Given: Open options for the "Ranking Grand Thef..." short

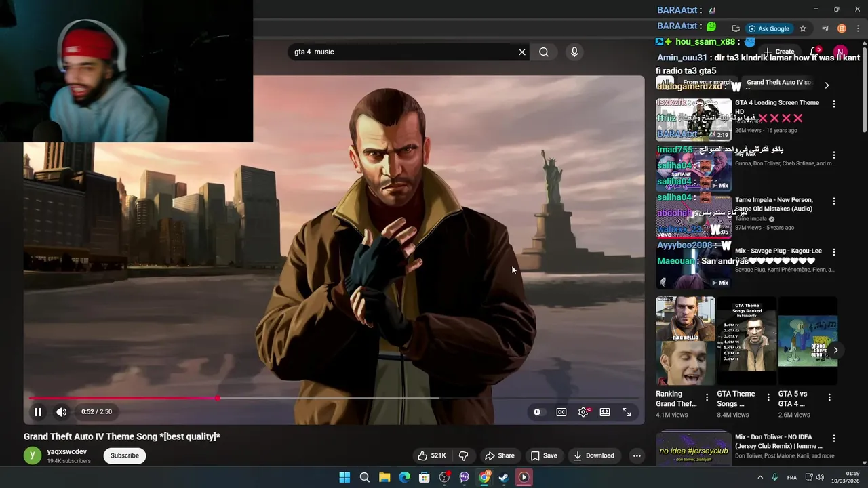Looking at the screenshot, I should tap(707, 397).
